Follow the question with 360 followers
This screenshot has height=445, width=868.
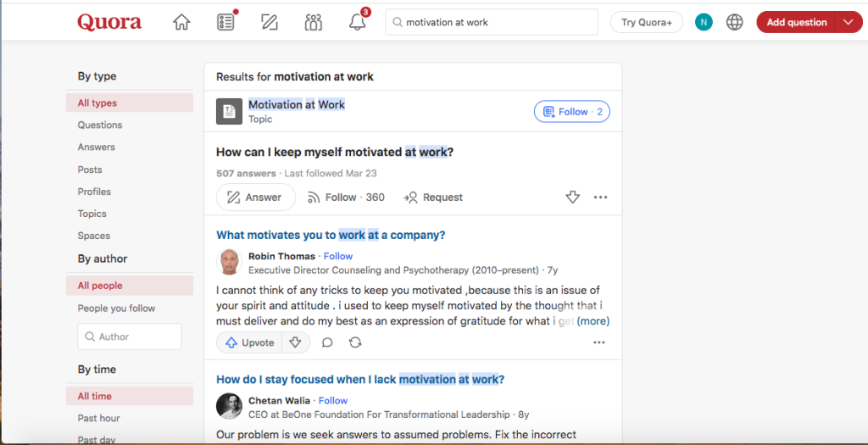(346, 197)
